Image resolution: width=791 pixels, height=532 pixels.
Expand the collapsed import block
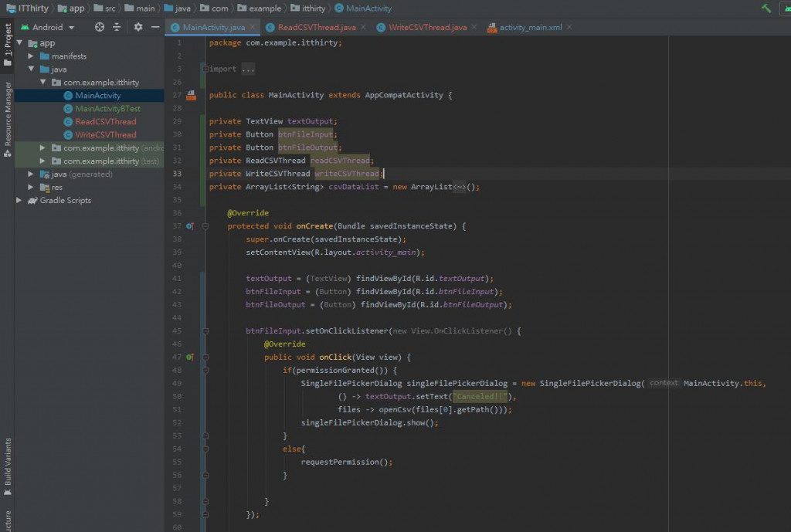point(247,69)
